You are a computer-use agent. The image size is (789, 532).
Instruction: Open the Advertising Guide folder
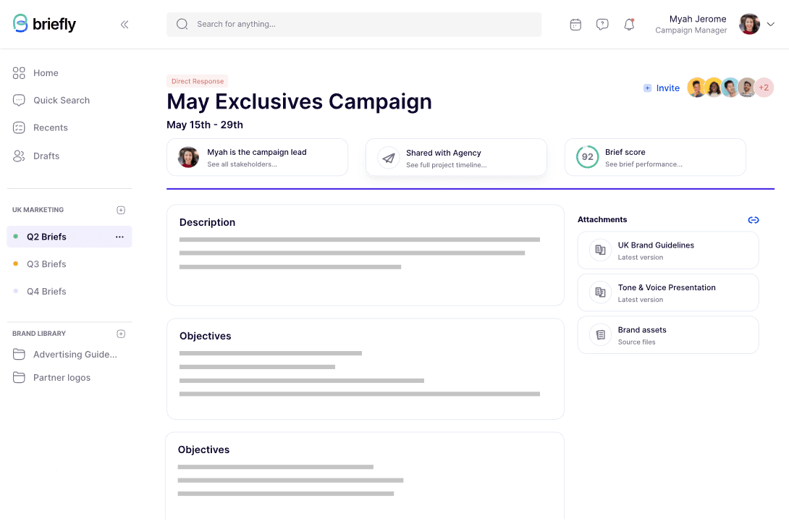point(75,355)
